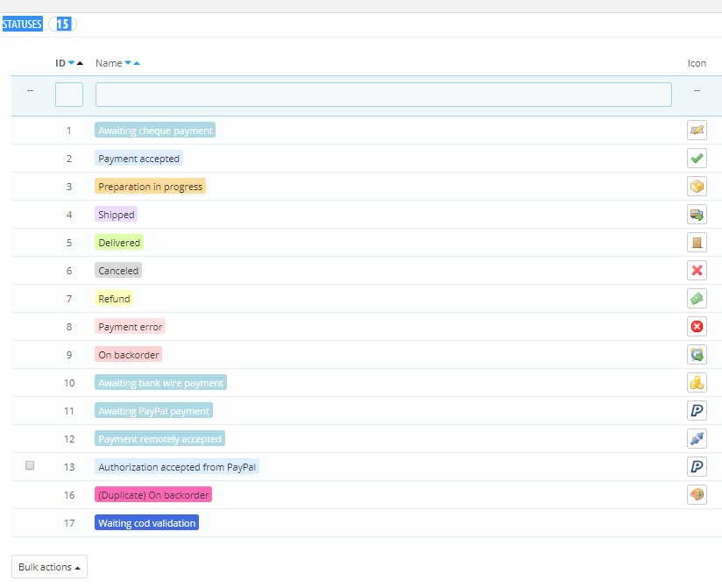Click the ID column header text
The image size is (722, 588).
click(x=60, y=63)
